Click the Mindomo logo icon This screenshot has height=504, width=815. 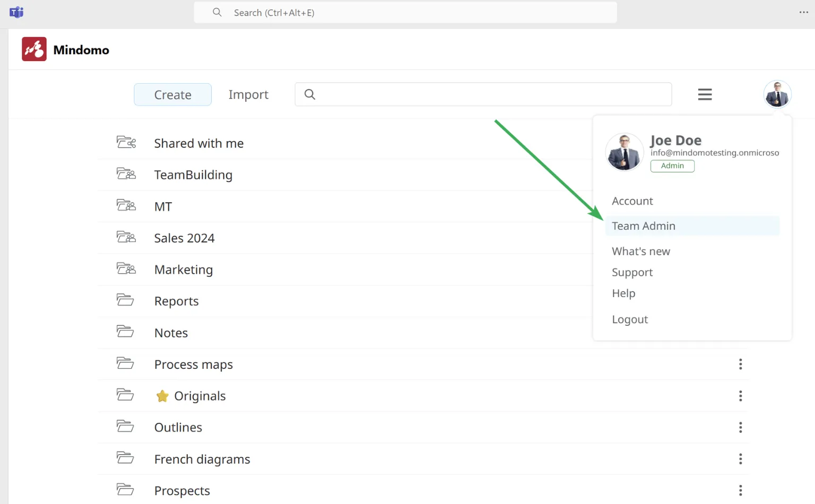[34, 49]
